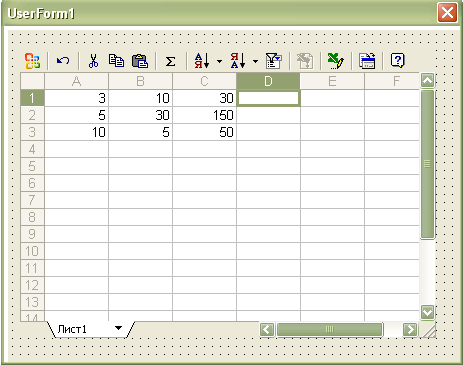
Task: Click cell A1 containing 3
Action: click(x=76, y=98)
